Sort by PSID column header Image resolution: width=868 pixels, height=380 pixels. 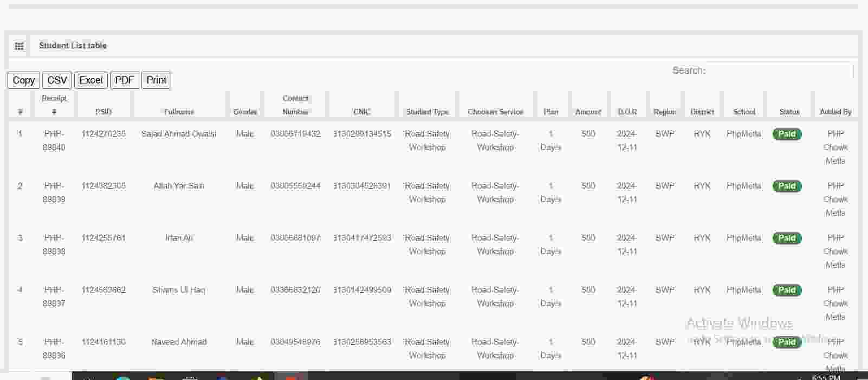click(x=103, y=112)
